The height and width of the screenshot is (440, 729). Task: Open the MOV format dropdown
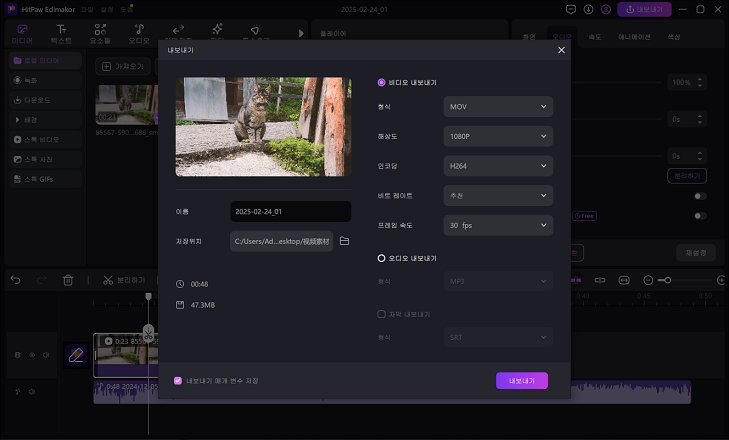click(x=498, y=107)
